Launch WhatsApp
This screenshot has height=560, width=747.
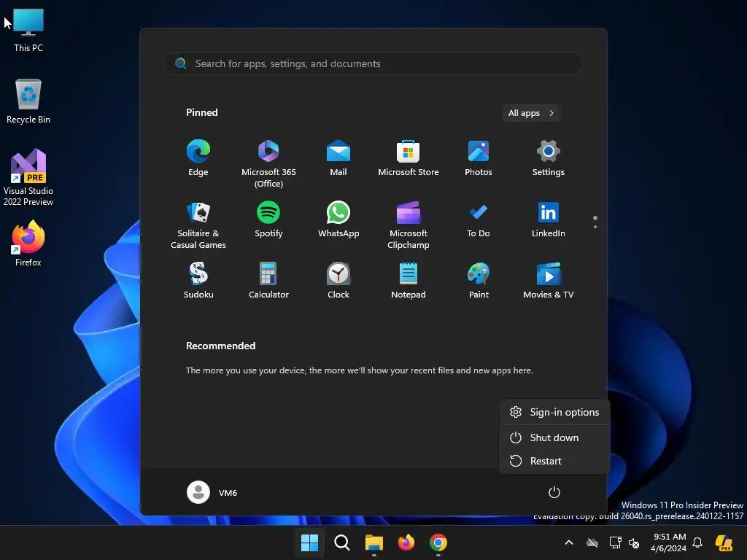pyautogui.click(x=338, y=219)
